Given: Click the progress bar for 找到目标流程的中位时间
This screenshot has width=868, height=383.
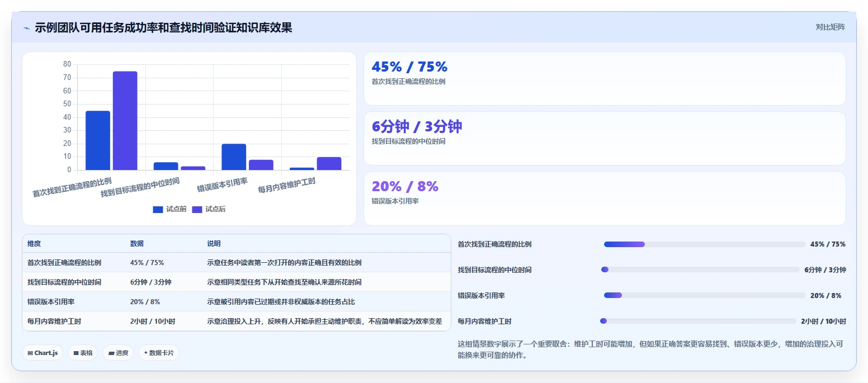Looking at the screenshot, I should click(x=700, y=269).
